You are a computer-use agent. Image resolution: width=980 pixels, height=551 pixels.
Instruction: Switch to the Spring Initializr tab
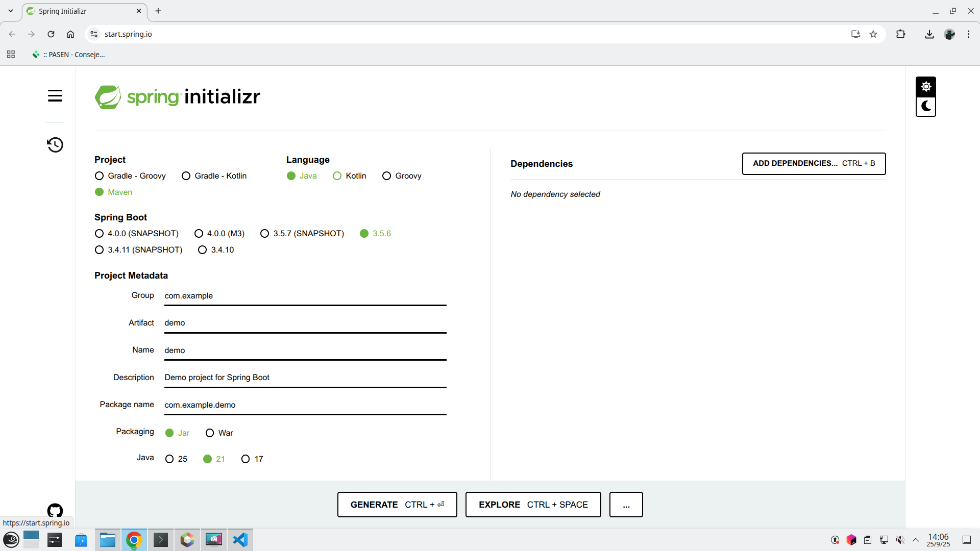[x=77, y=11]
